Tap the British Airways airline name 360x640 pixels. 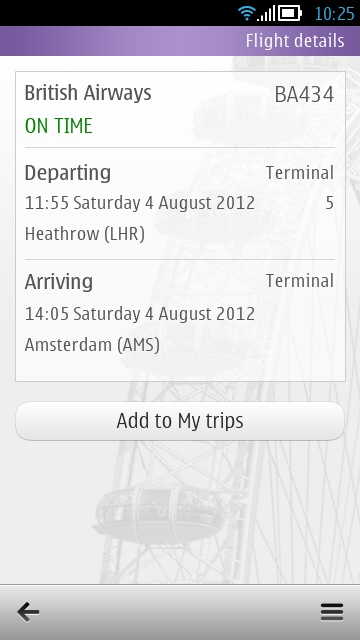click(x=88, y=93)
